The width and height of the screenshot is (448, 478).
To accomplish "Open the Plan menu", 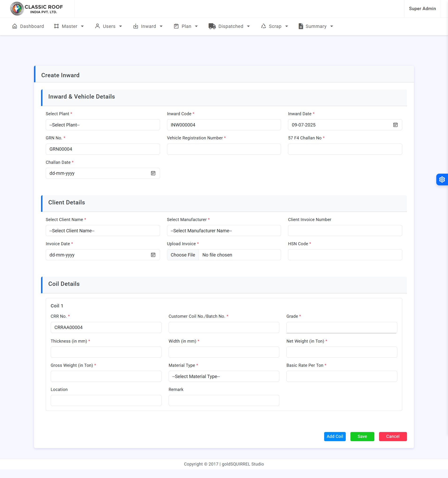I will click(x=186, y=26).
